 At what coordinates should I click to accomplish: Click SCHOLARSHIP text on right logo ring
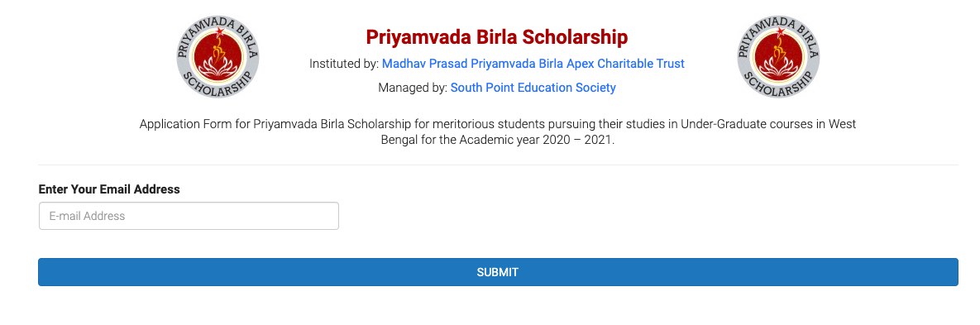point(778,86)
